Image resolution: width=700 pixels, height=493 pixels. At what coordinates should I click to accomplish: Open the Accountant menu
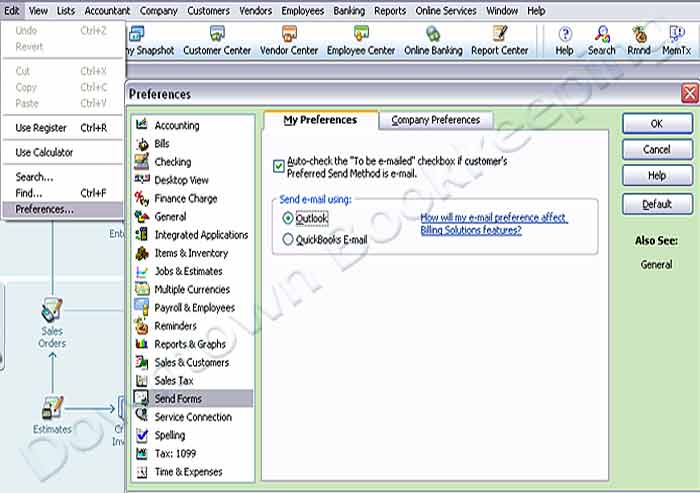107,11
